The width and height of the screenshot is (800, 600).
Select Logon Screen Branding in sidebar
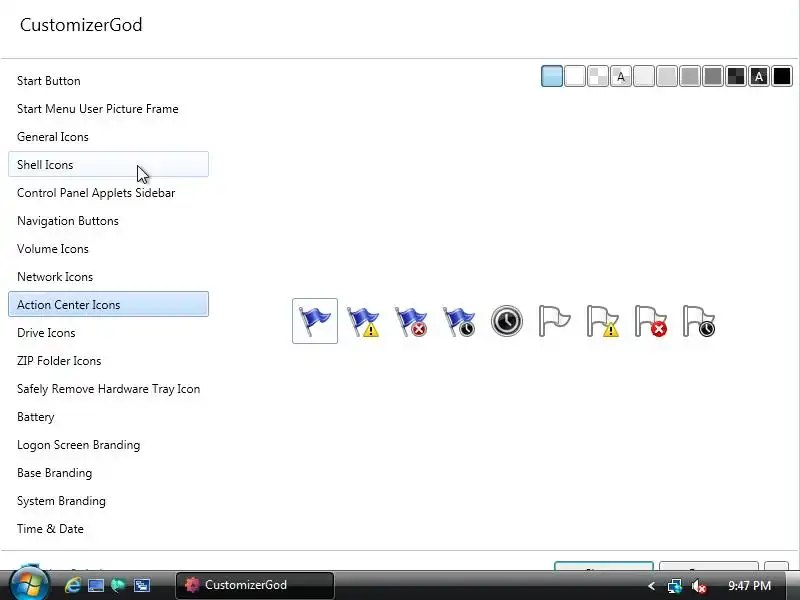click(108, 445)
